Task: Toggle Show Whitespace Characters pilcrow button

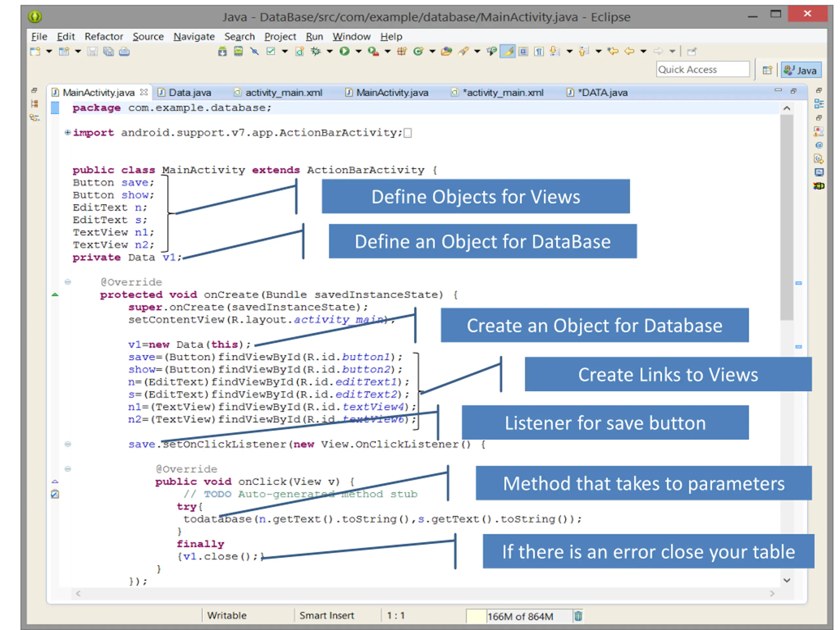Action: click(x=539, y=51)
